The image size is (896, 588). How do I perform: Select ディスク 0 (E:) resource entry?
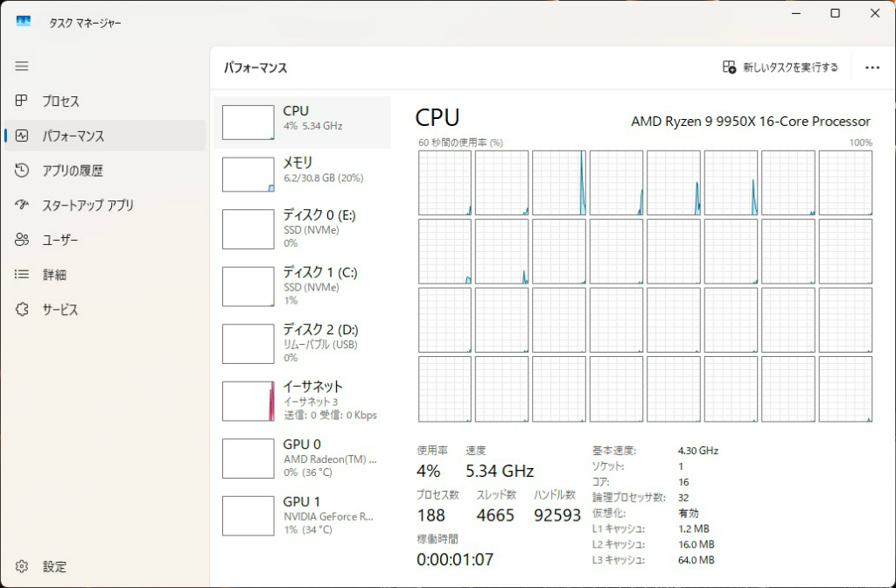click(302, 228)
